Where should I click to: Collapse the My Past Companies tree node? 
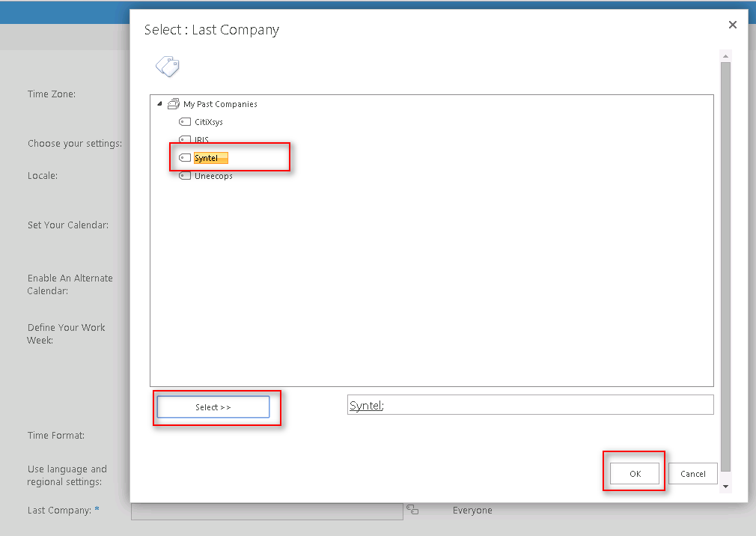(x=159, y=103)
